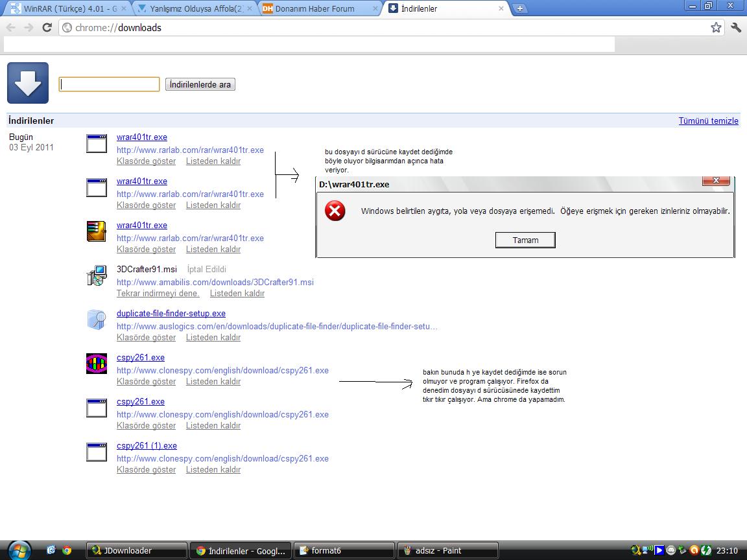Click the WinRAR books icon beside wrar401tr.exe
This screenshot has height=560, width=747.
click(96, 231)
